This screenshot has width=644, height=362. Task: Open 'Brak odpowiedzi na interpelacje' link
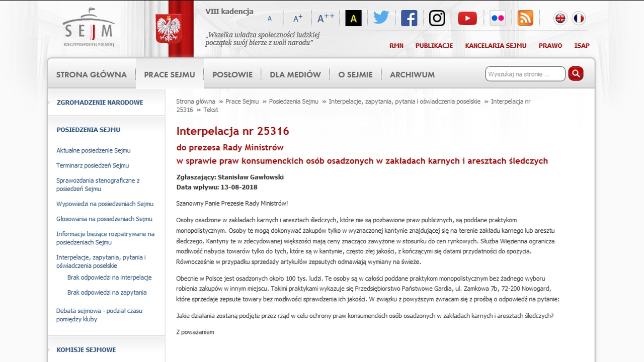[x=109, y=278]
